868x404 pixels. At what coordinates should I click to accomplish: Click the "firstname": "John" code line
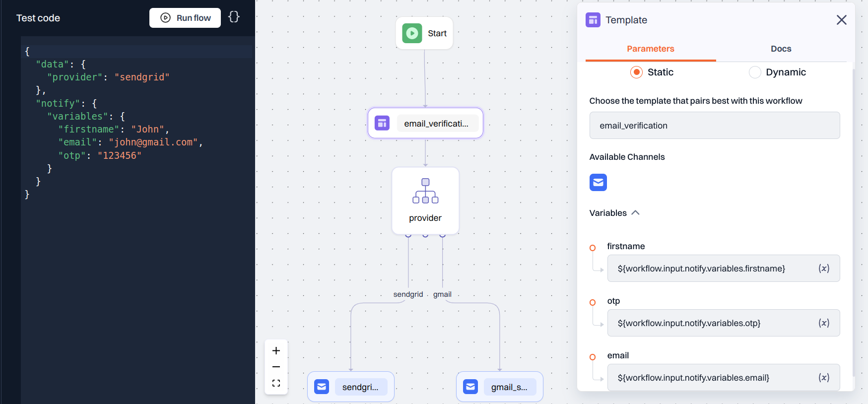(x=114, y=129)
